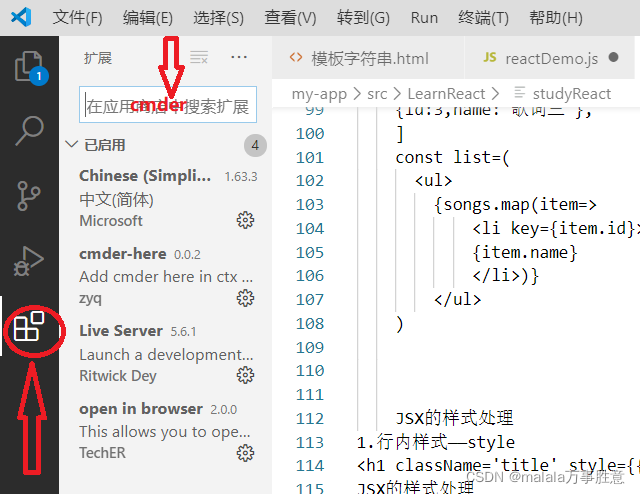Open manage gear for Live Server extension

pos(245,375)
